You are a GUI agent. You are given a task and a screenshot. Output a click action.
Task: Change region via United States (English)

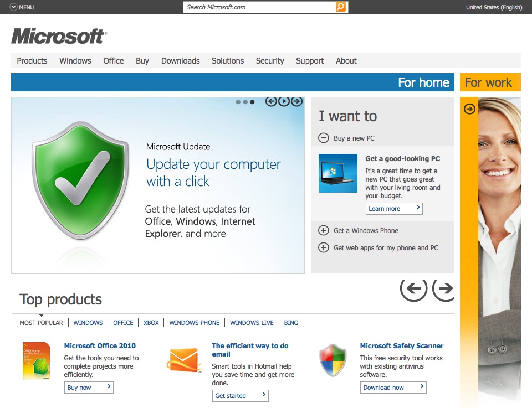click(x=494, y=7)
